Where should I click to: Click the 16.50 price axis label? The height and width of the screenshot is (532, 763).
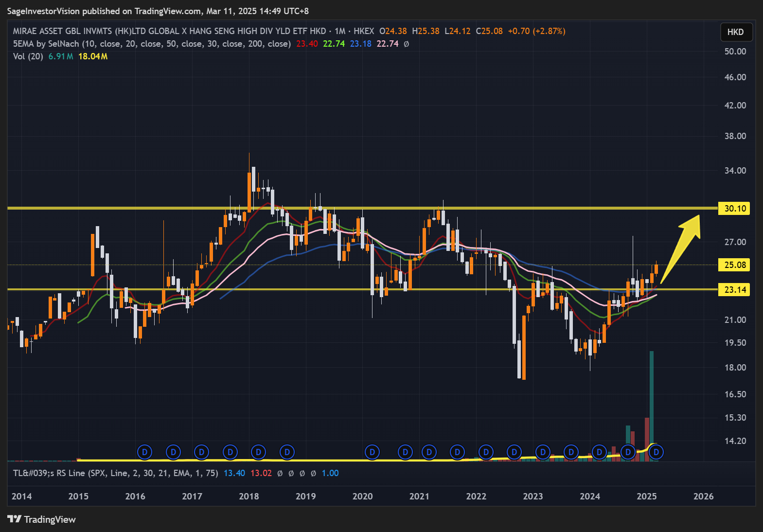735,394
